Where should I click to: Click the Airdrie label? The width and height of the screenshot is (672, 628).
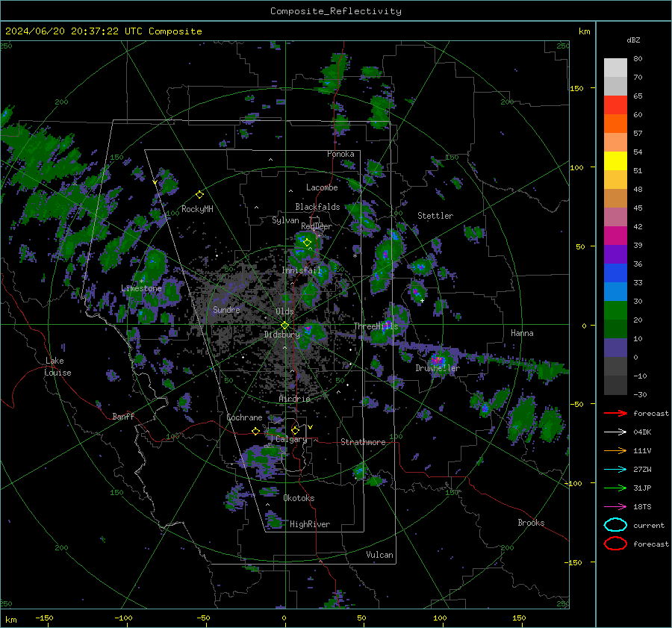point(294,399)
